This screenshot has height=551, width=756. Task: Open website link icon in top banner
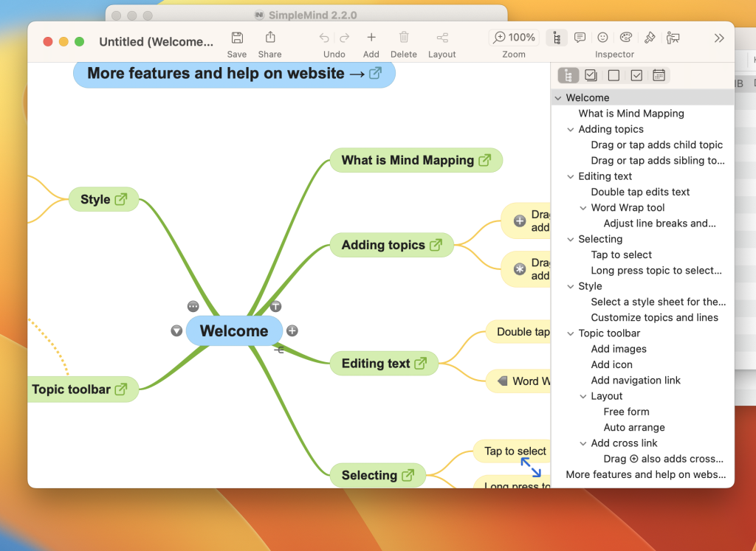pos(375,73)
